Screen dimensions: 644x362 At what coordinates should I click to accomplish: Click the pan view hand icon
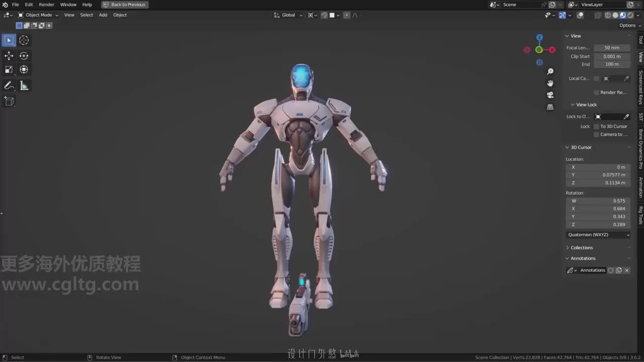(x=550, y=83)
